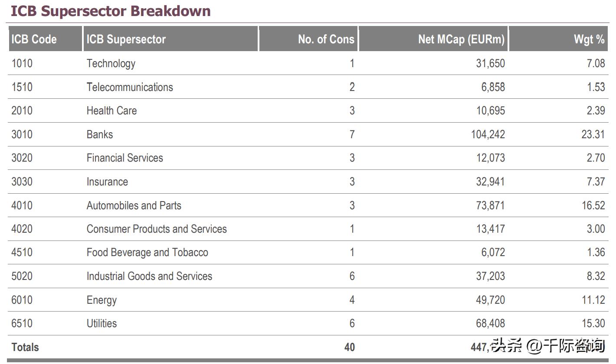Select the Technology row name
616x364 pixels.
111,63
